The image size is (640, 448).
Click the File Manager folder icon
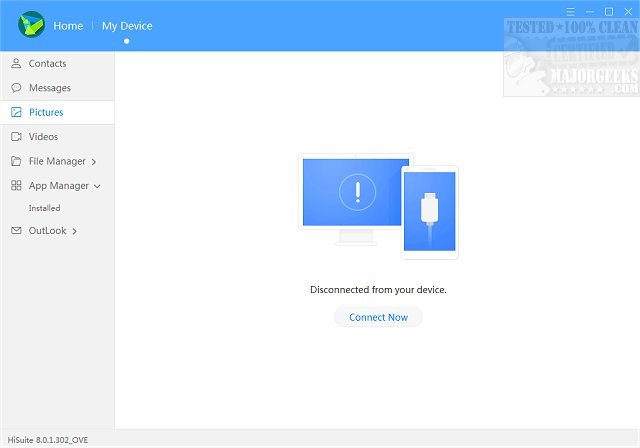[x=16, y=161]
